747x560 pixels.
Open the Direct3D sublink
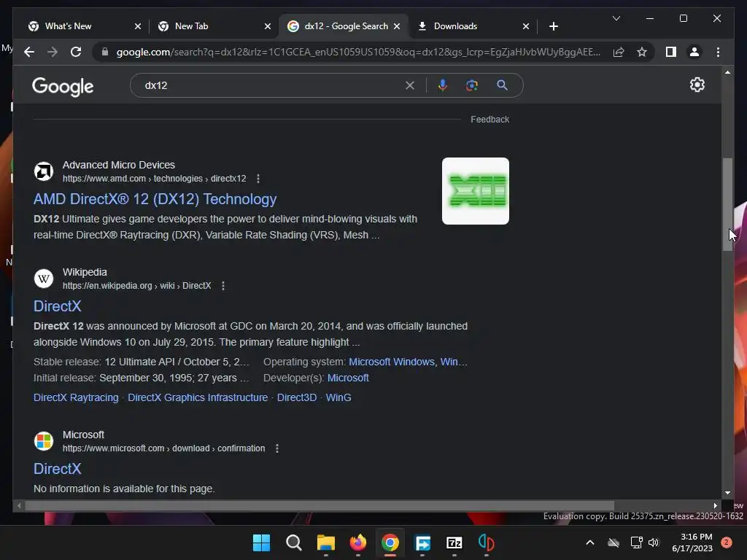tap(297, 397)
